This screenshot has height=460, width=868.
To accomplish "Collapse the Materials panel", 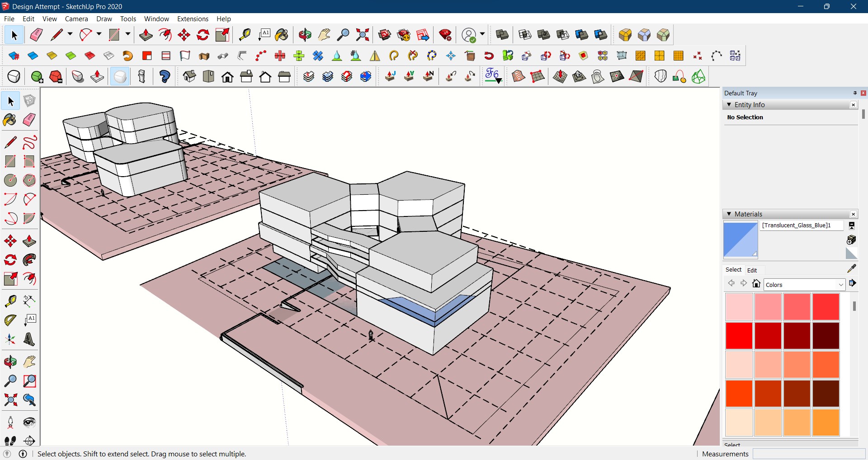I will [729, 214].
